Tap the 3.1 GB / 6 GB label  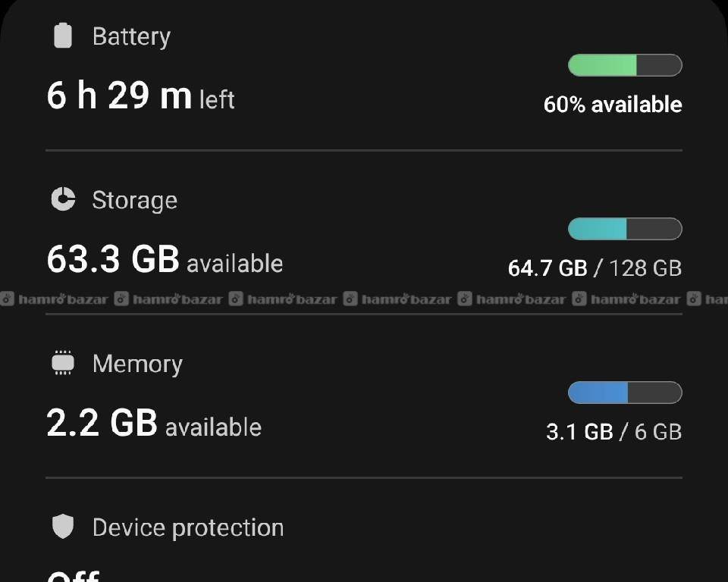613,432
